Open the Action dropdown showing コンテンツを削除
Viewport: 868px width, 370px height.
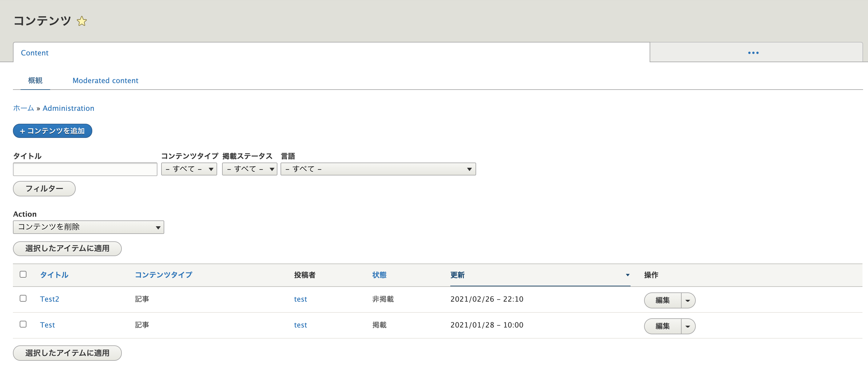click(x=88, y=227)
